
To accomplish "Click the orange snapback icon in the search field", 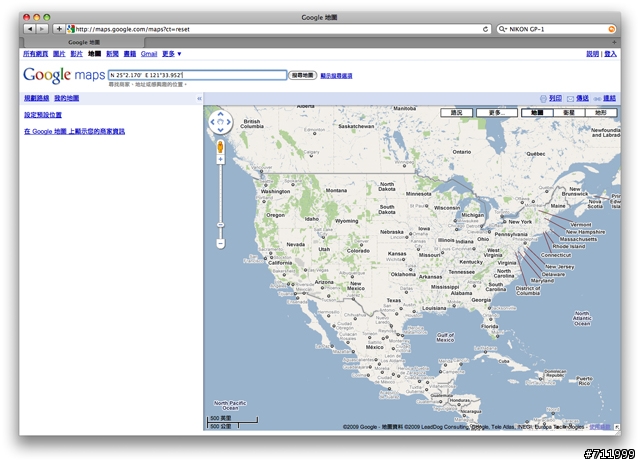I will [611, 29].
